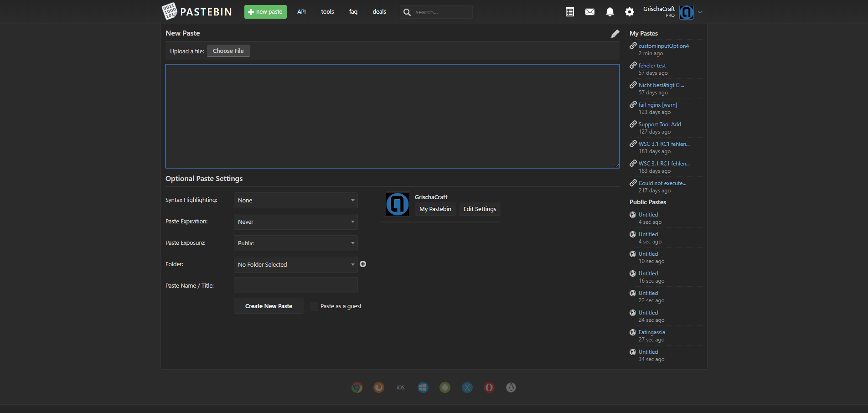Click the Choose File upload button

pos(228,51)
